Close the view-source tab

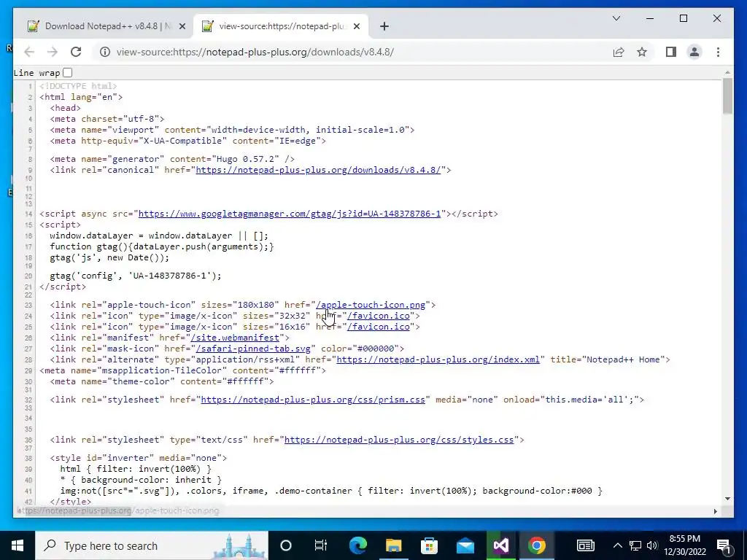pyautogui.click(x=357, y=27)
